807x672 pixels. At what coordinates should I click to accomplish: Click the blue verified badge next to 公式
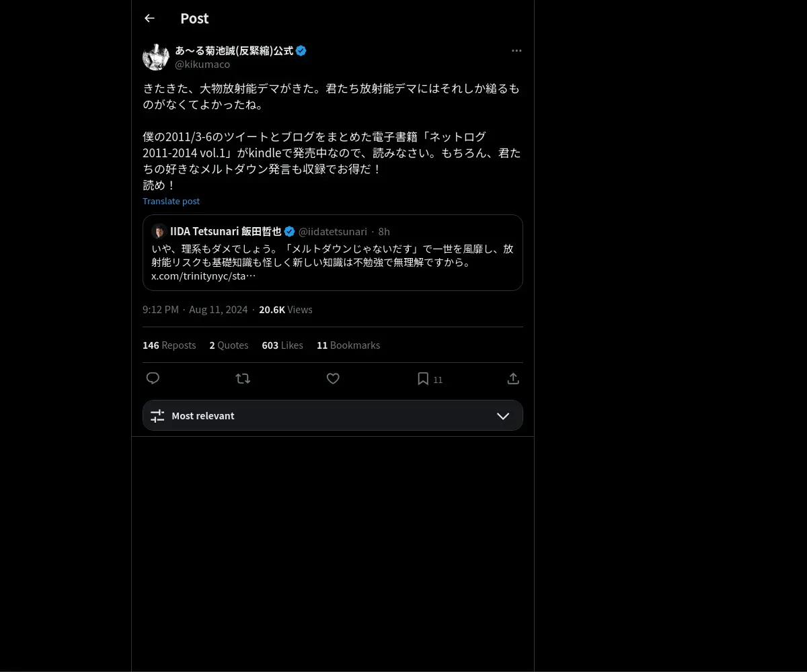point(301,50)
